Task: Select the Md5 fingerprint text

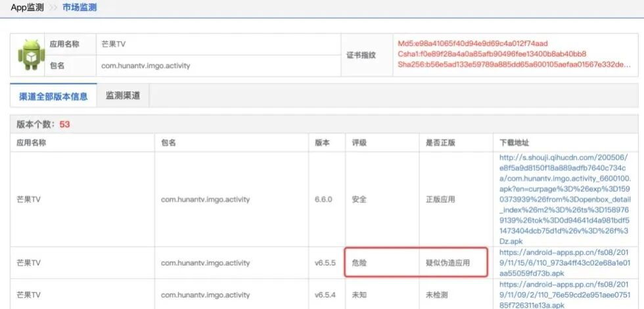Action: 472,43
